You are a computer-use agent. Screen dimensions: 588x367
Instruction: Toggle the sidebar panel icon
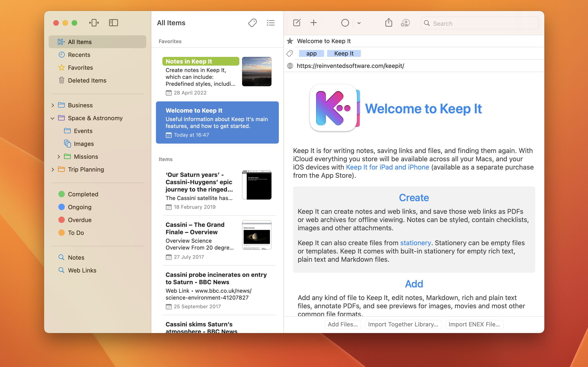pos(113,23)
